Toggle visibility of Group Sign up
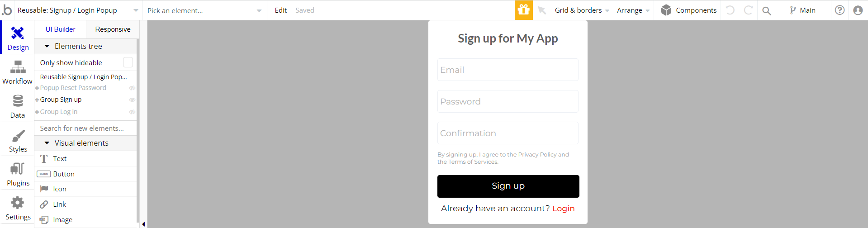The width and height of the screenshot is (868, 228). coord(132,100)
